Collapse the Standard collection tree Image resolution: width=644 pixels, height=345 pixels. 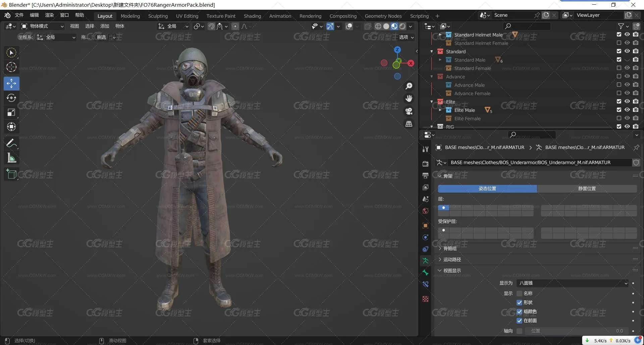(x=432, y=51)
